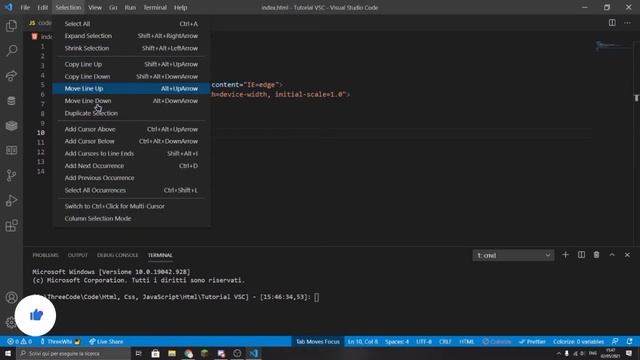The image size is (640, 360).
Task: Click Ln 10, Col 8 cursor position
Action: (x=362, y=342)
